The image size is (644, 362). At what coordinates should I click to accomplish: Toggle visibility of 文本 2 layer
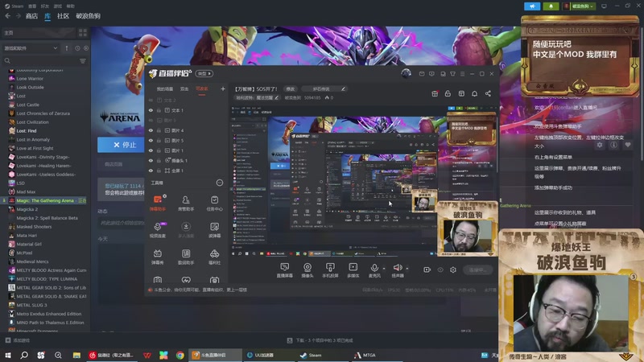151,100
